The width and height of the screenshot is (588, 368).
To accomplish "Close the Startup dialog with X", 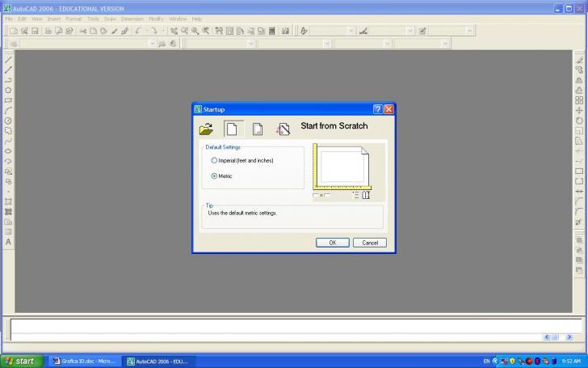I will point(388,109).
